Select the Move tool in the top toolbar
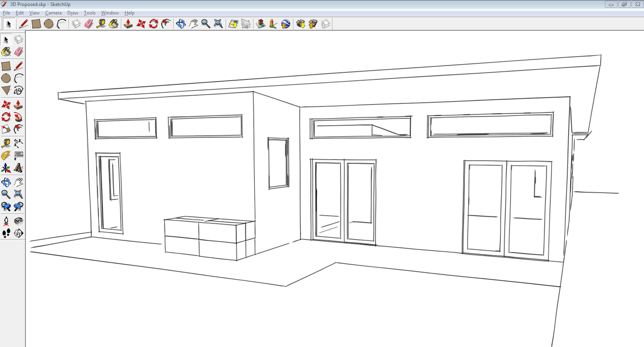 pos(141,24)
